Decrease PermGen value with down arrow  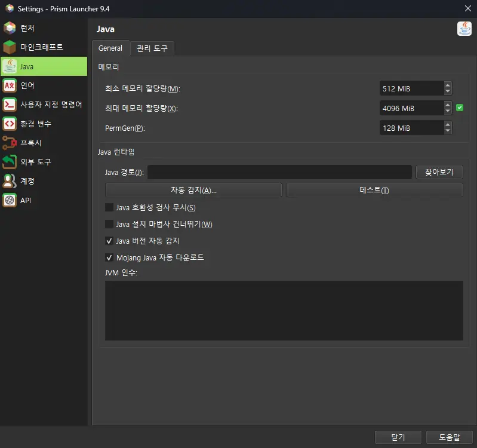448,131
